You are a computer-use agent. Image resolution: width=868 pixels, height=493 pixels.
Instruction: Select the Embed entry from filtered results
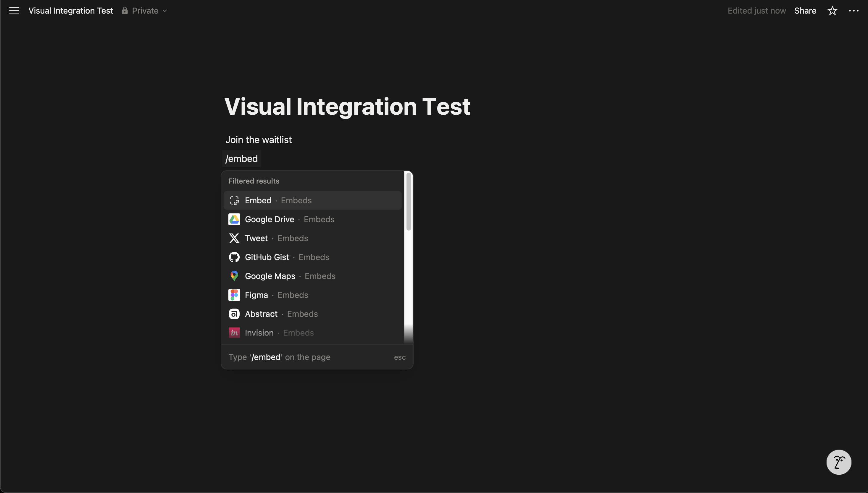[258, 200]
